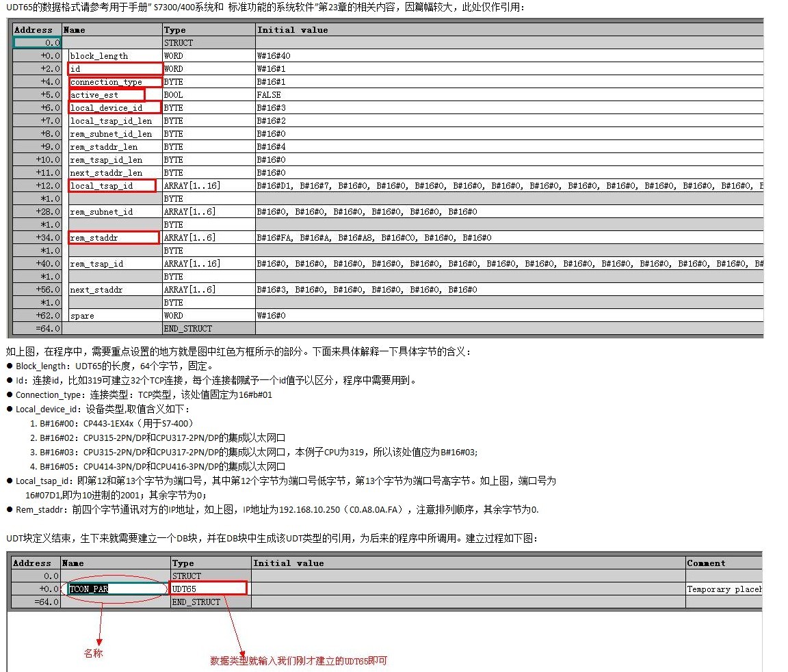The width and height of the screenshot is (788, 672).
Task: Select STRUCT type in lower table
Action: point(211,576)
